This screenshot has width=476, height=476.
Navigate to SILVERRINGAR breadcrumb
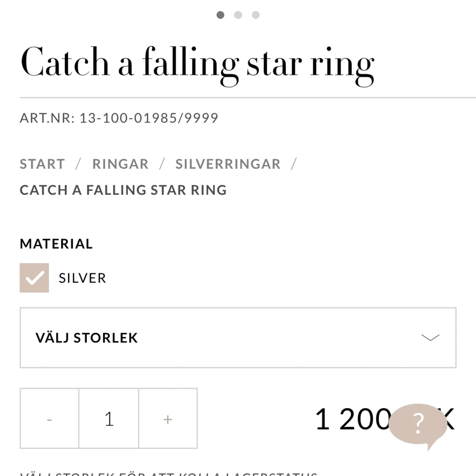228,164
